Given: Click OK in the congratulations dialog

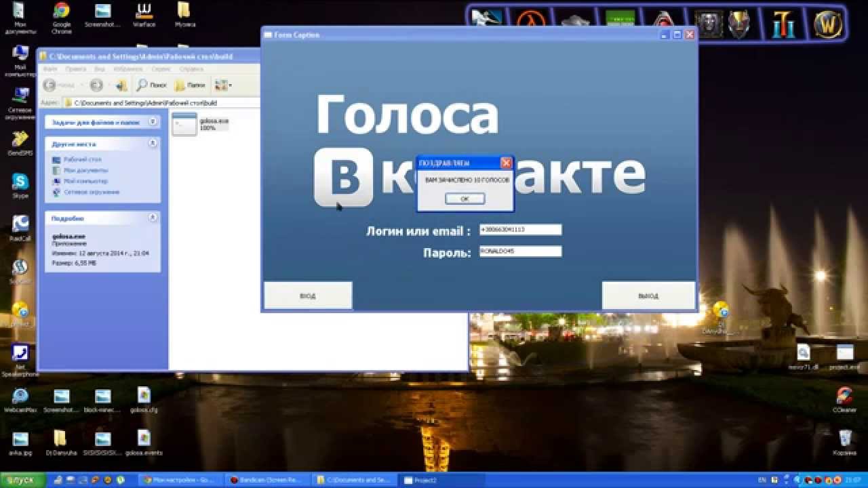Looking at the screenshot, I should [465, 199].
